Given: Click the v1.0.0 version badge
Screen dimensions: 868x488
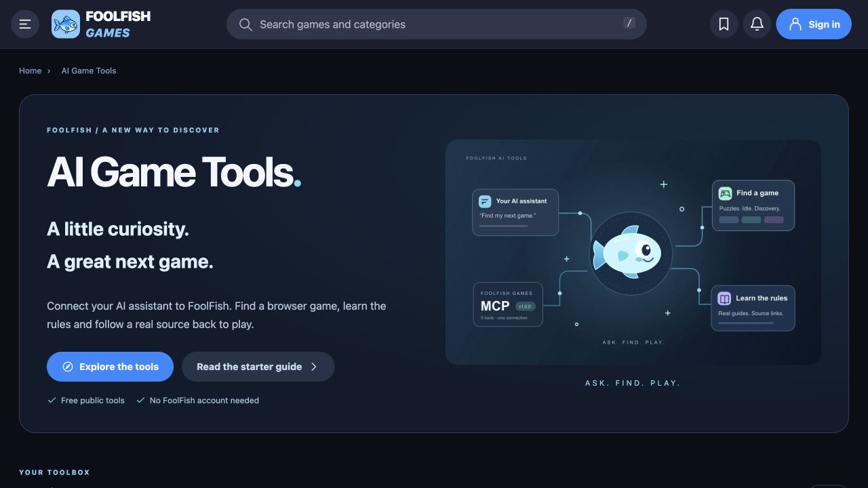Looking at the screenshot, I should tap(525, 306).
